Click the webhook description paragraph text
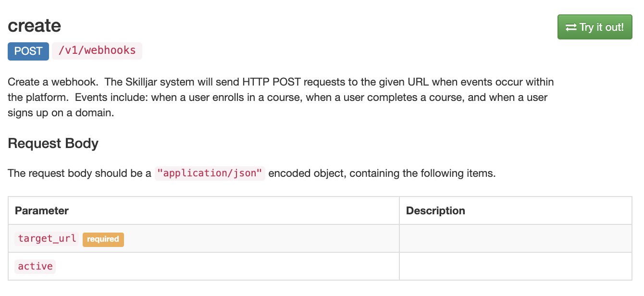 (281, 98)
